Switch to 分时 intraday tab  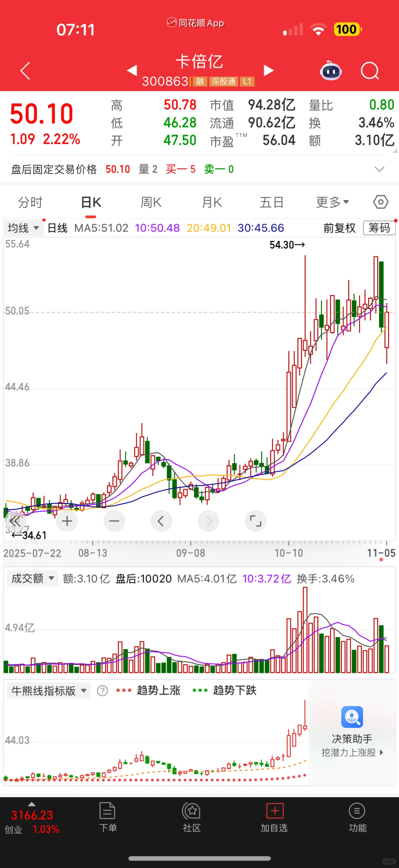point(30,202)
